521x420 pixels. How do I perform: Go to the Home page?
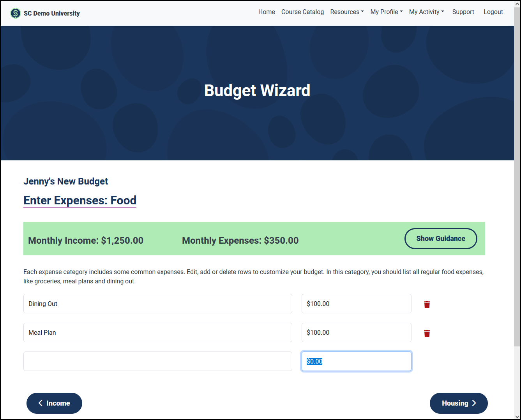pos(267,12)
